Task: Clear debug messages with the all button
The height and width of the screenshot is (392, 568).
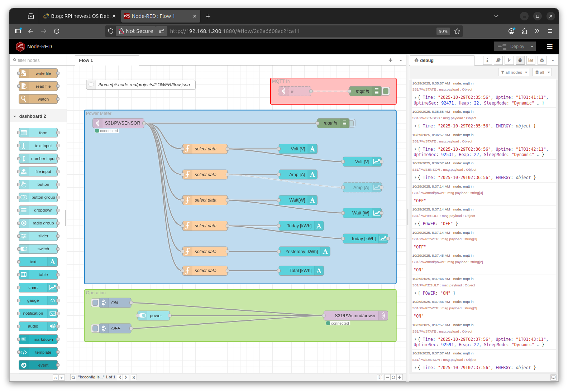Action: 540,72
